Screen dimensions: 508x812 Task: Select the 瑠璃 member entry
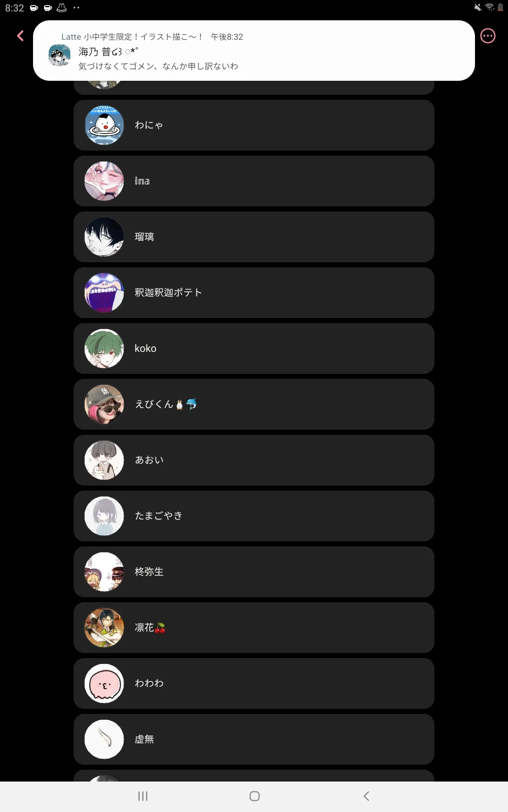pyautogui.click(x=254, y=237)
